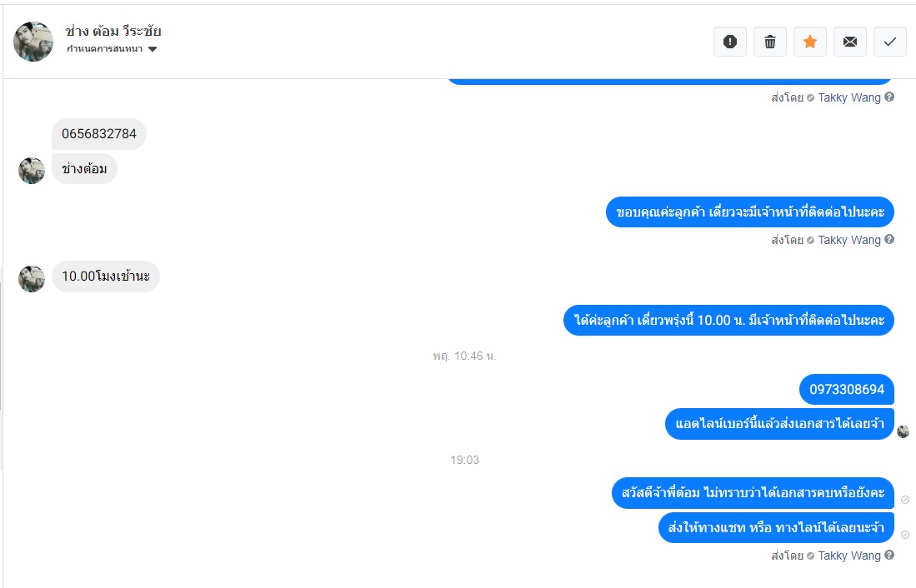
Task: Click delivered check beside ส่งให้ทางแชท message
Action: (x=905, y=535)
